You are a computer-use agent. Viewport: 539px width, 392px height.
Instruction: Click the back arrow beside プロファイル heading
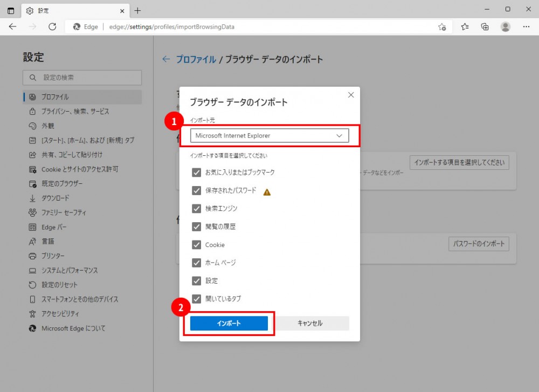(166, 59)
